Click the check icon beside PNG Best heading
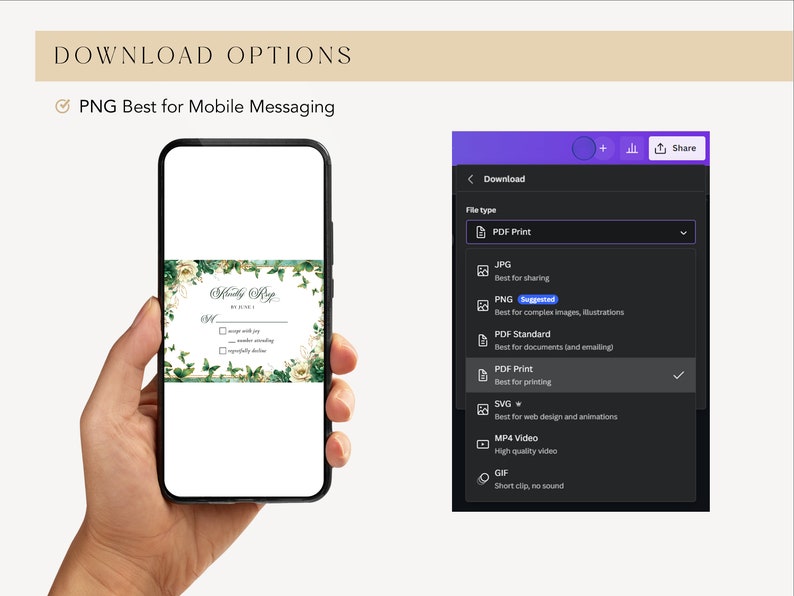This screenshot has width=794, height=596. [x=63, y=106]
